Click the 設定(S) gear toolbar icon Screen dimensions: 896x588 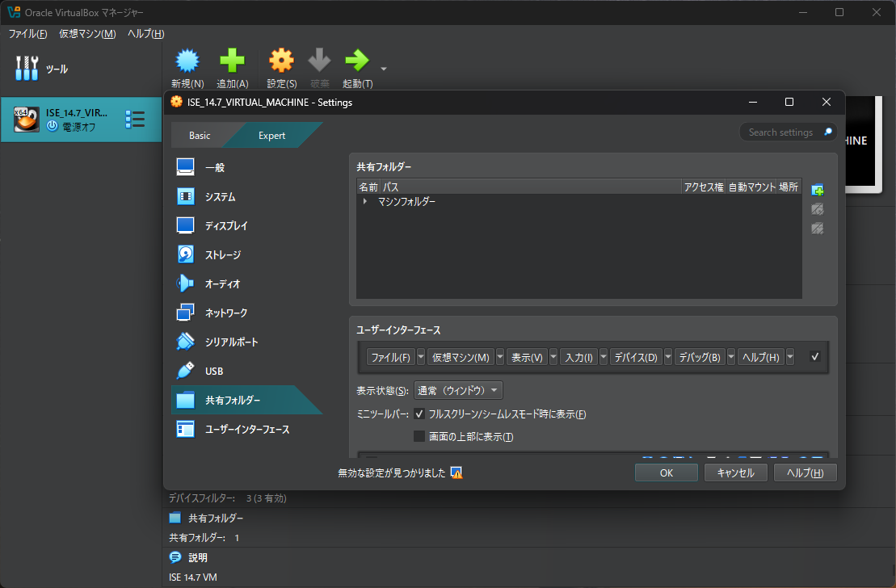click(281, 61)
